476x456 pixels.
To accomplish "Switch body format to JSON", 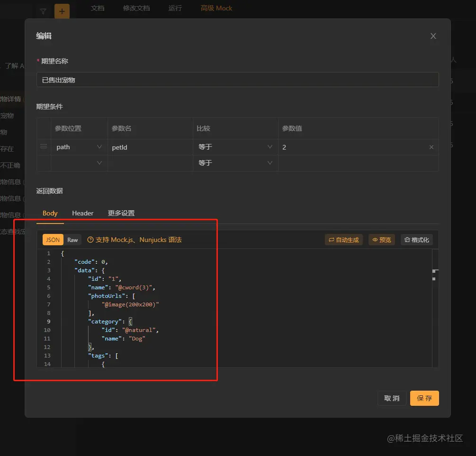I will (x=53, y=240).
